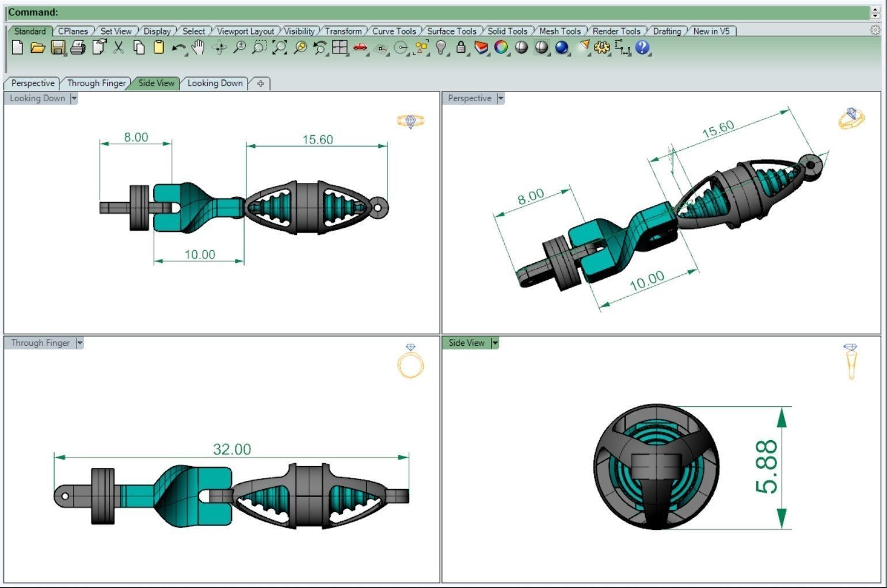The width and height of the screenshot is (887, 588).
Task: Select the Zoom Dynamic magnifier
Action: point(239,48)
